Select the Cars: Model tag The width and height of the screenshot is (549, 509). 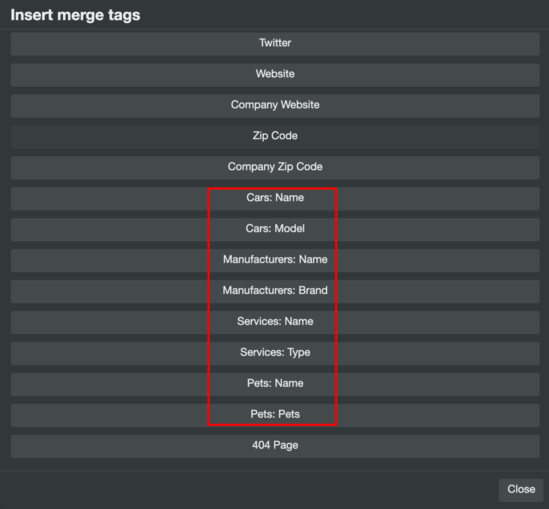pyautogui.click(x=275, y=229)
